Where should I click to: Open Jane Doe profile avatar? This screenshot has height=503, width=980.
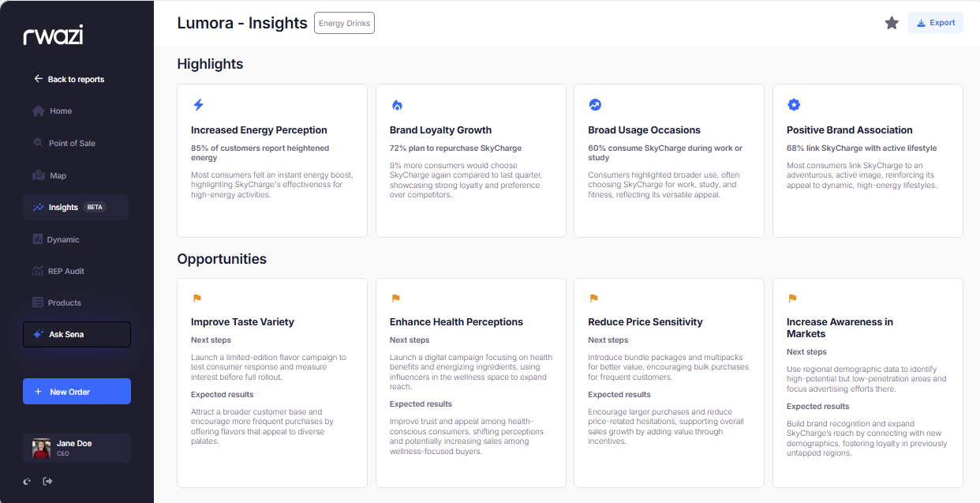[x=41, y=448]
